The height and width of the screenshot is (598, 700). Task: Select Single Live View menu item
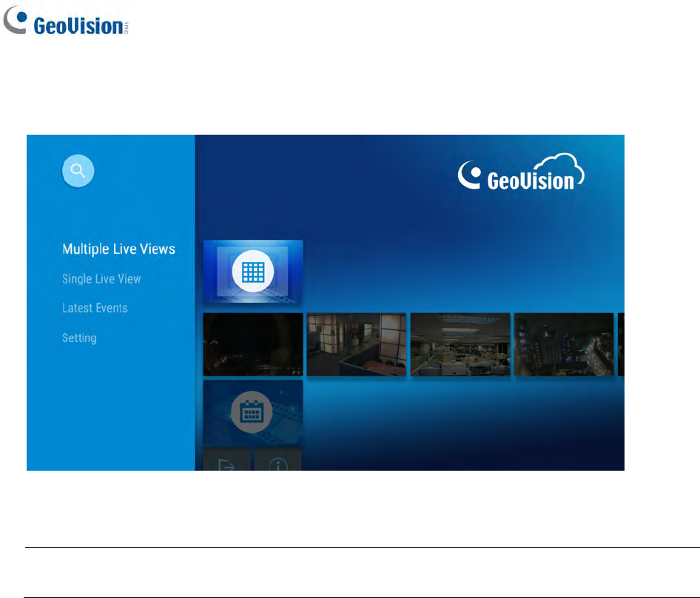(101, 279)
